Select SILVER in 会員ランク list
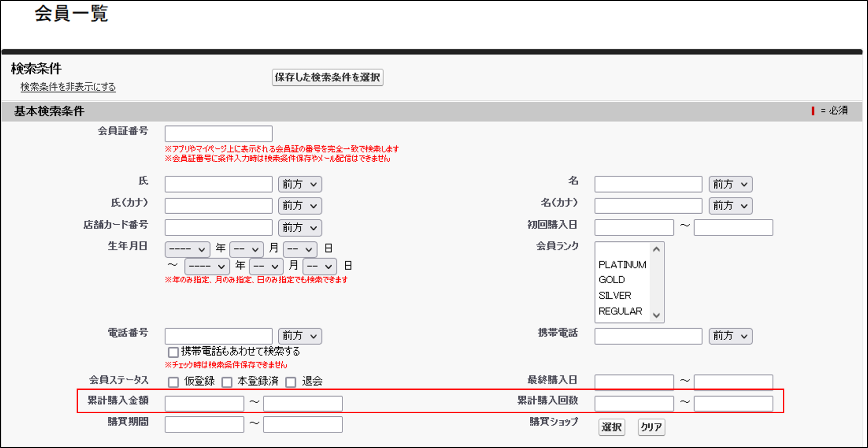Screen dimensions: 868x448 tap(623, 295)
